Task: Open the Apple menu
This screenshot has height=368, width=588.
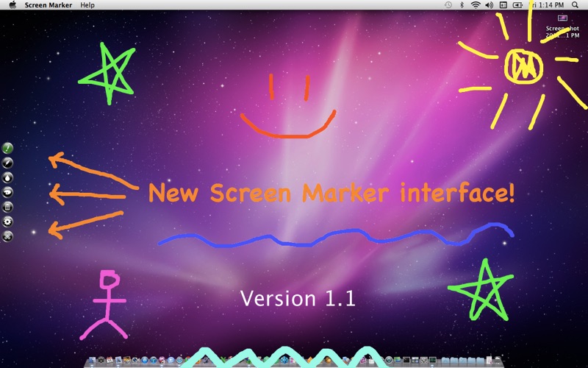Action: pos(12,5)
